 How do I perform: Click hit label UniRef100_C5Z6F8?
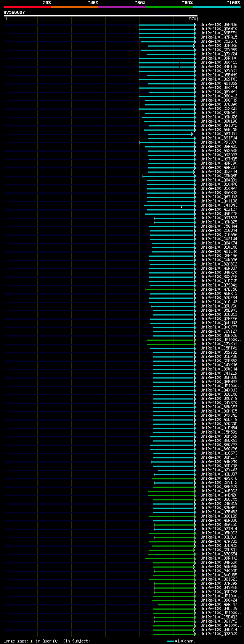pos(219,41)
